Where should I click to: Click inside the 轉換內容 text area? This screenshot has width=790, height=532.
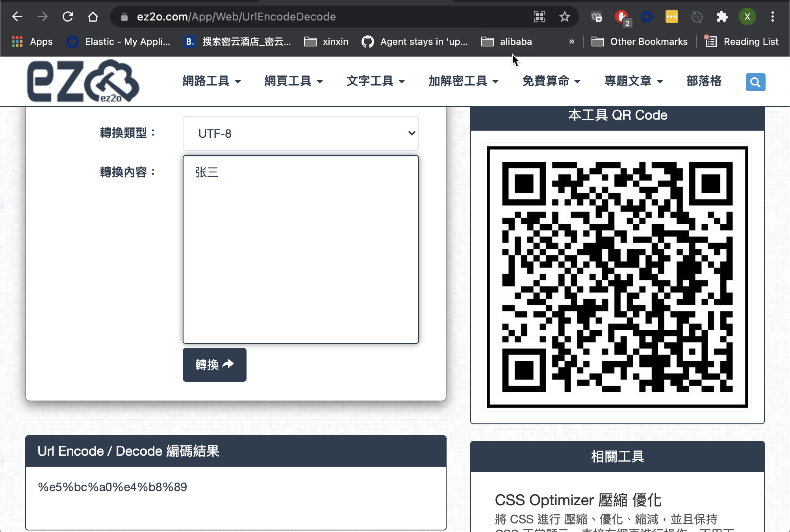300,249
